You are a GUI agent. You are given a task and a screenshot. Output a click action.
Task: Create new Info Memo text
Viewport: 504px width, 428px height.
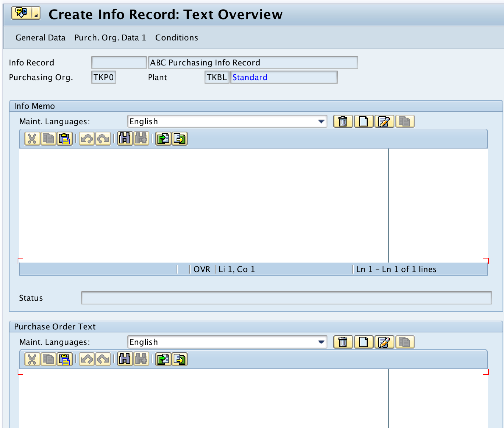click(363, 121)
